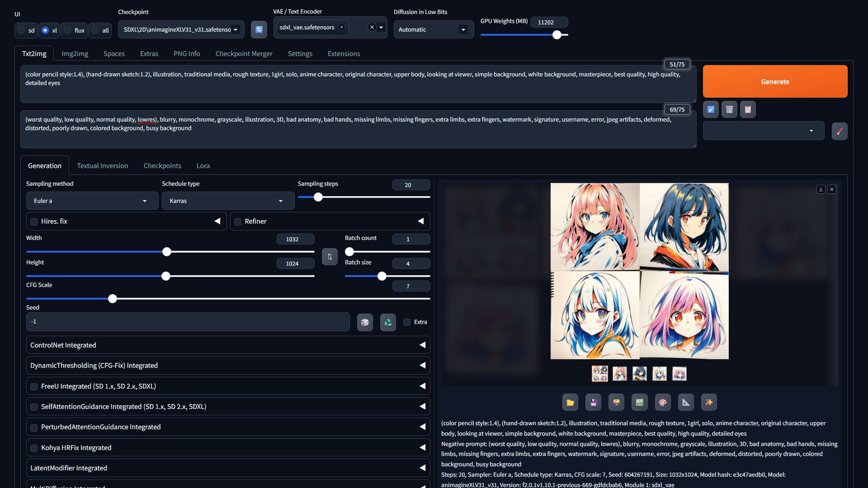
Task: Enable the Hires. fix checkbox
Action: [x=34, y=221]
